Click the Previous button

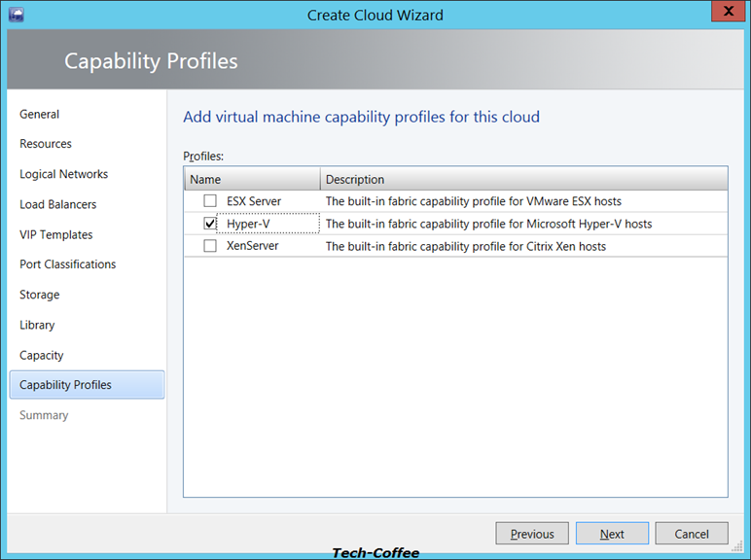(x=532, y=533)
